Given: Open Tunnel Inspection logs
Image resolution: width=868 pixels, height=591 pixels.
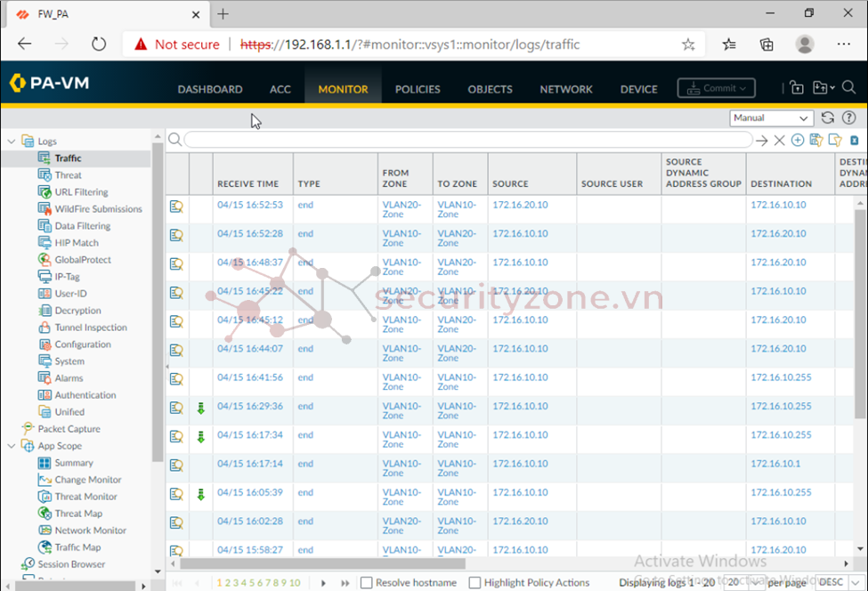Looking at the screenshot, I should click(91, 328).
